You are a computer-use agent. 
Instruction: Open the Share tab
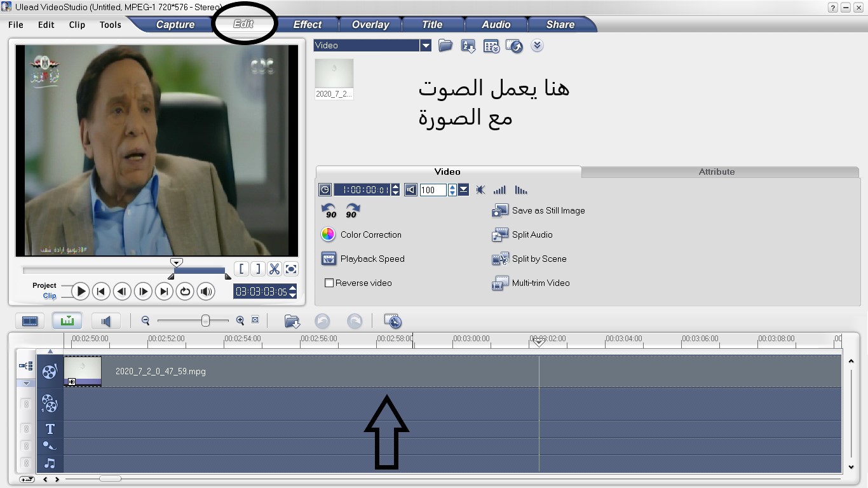pos(560,24)
